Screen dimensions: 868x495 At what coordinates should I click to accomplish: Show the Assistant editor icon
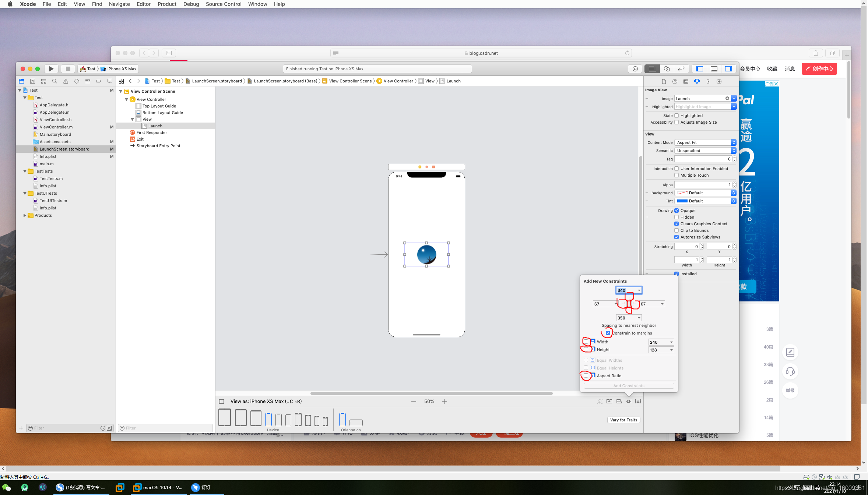(667, 69)
